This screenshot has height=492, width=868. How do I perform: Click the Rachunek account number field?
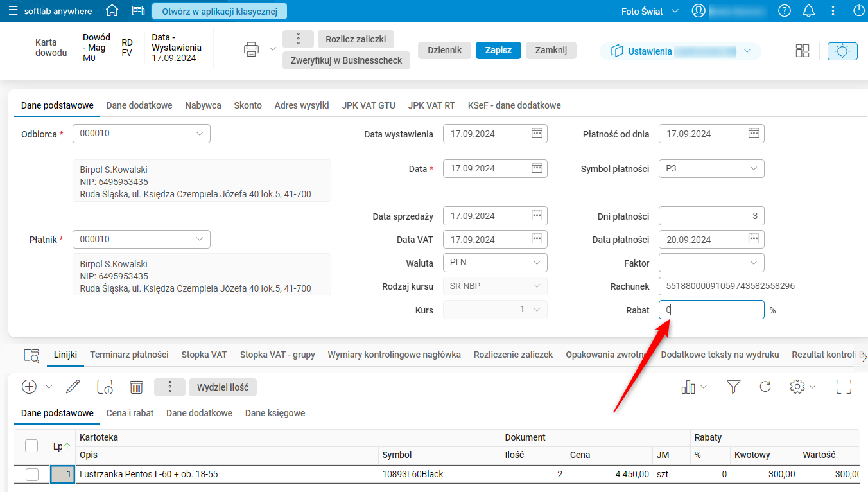763,286
